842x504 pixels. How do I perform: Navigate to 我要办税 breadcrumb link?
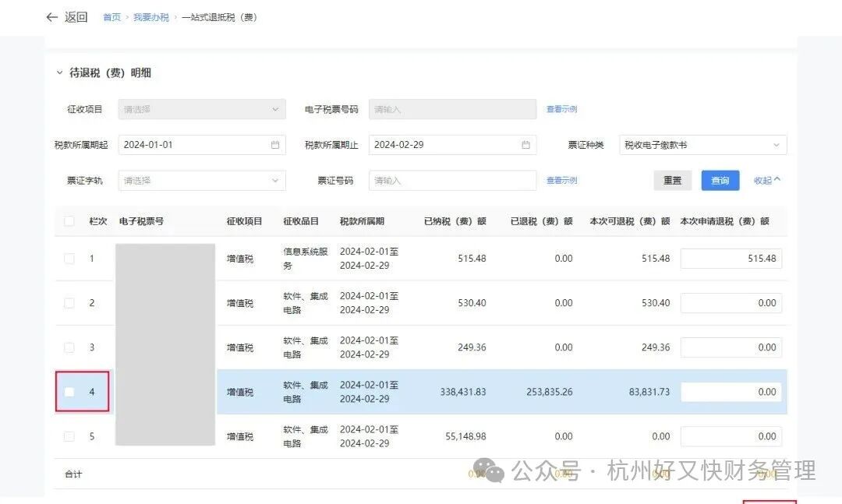click(x=151, y=16)
